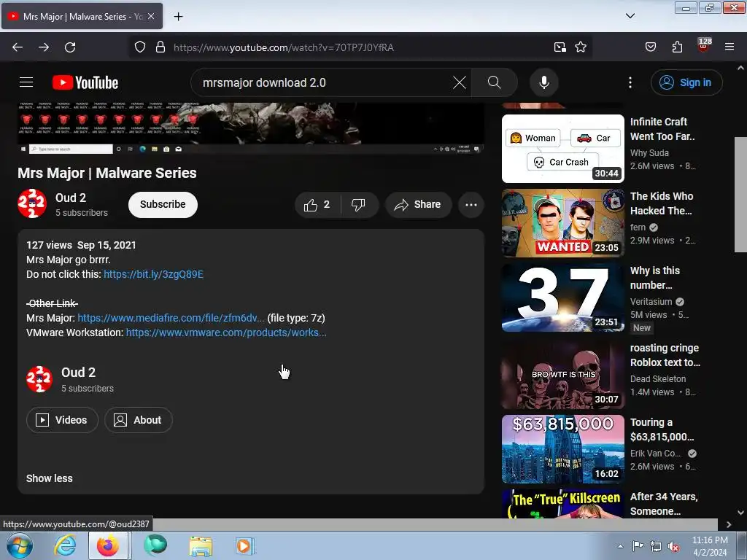Screen dimensions: 747x560
Task: Open the Windows Explorer folder taskbar icon
Action: tap(201, 545)
